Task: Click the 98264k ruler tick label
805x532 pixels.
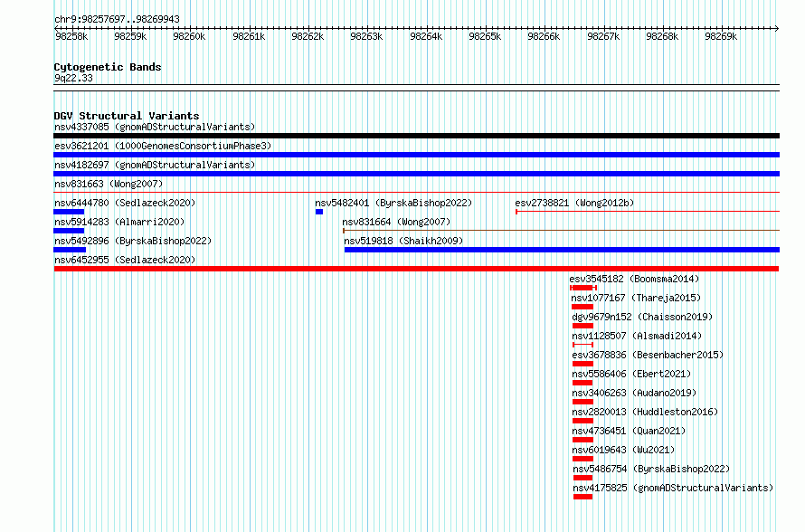Action: pos(426,36)
